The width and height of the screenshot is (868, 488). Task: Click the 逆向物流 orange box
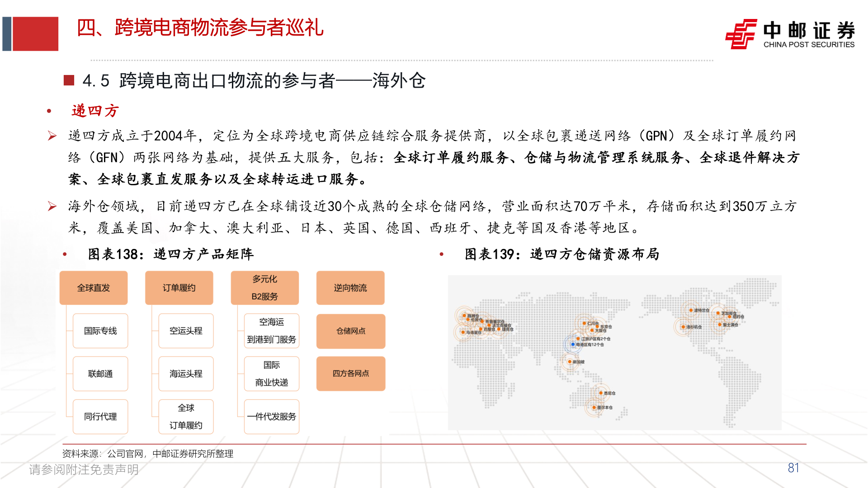[x=350, y=288]
